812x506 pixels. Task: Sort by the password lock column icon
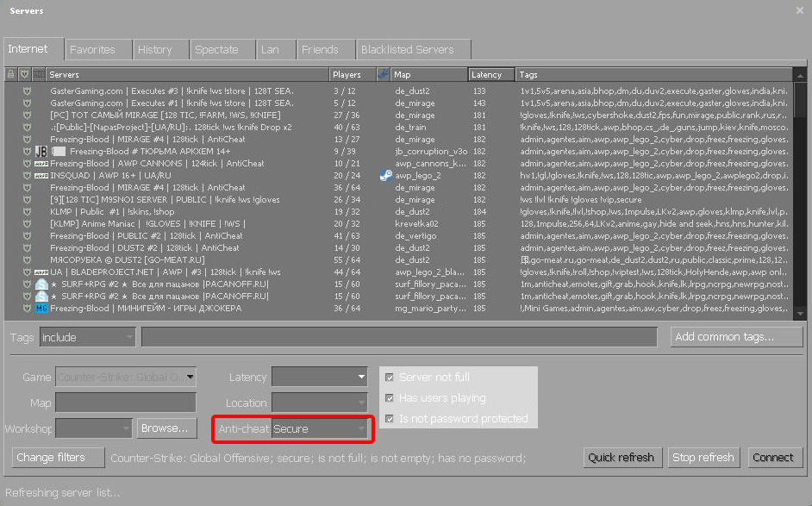point(10,75)
